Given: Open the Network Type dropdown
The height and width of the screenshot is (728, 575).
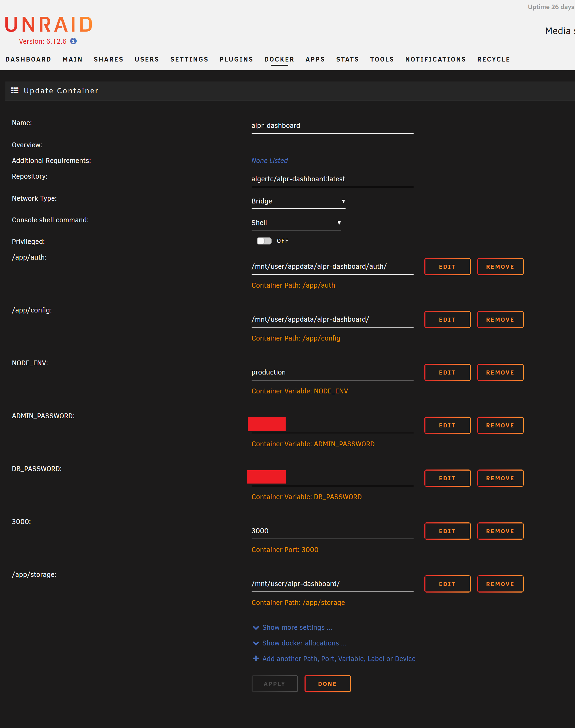Looking at the screenshot, I should pos(298,201).
